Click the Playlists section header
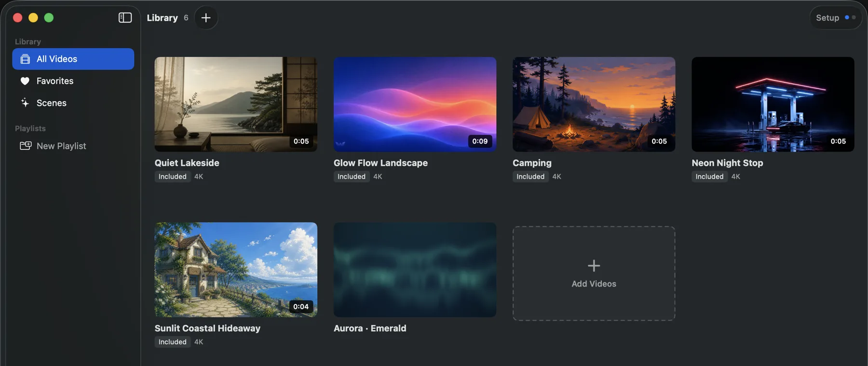 point(30,129)
